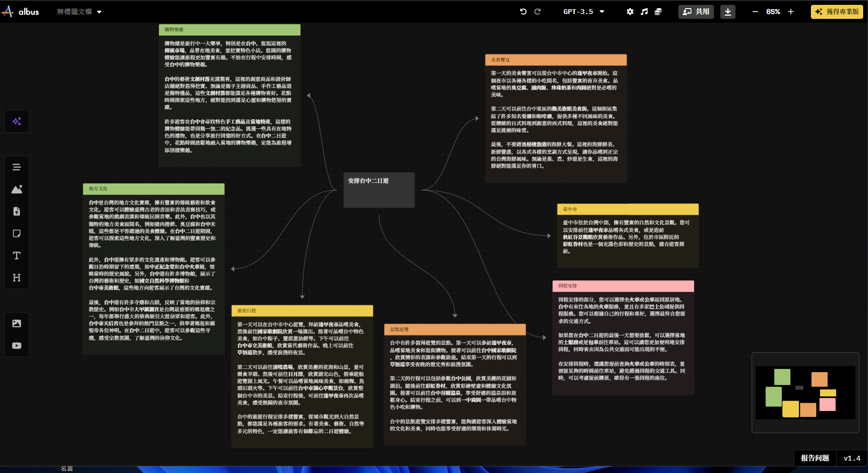Select the 購物樂趣 green card header
This screenshot has height=473, width=868.
click(x=230, y=30)
